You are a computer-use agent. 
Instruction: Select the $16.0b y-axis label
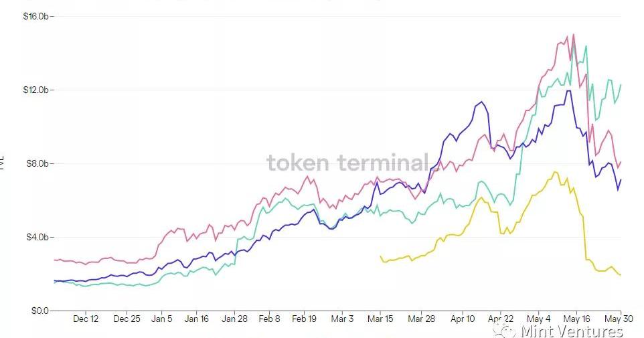pyautogui.click(x=36, y=16)
